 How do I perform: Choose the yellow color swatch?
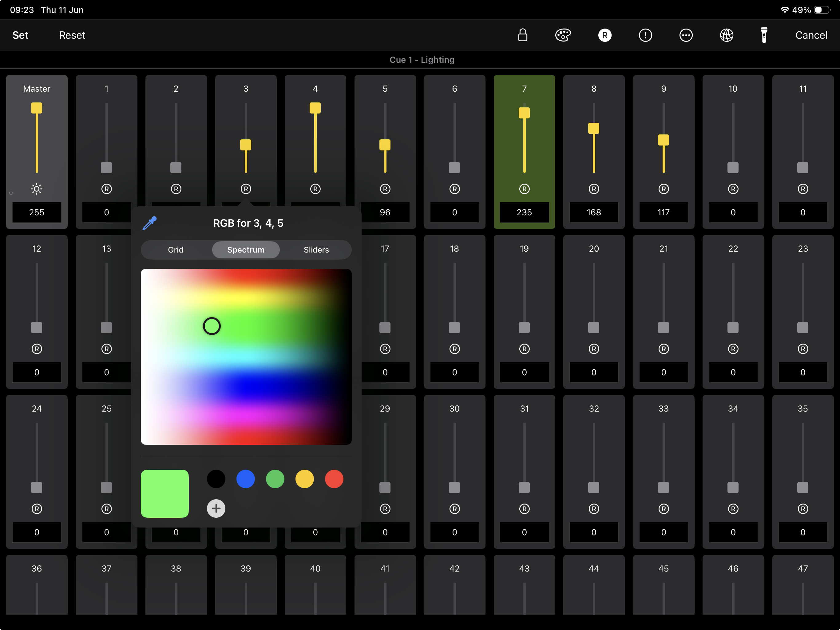305,479
